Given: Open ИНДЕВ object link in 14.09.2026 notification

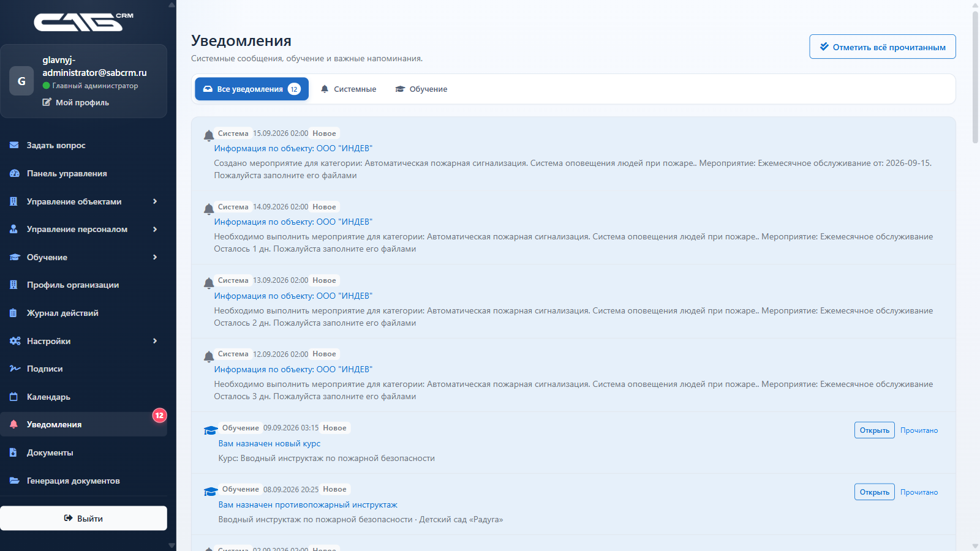Looking at the screenshot, I should coord(293,222).
